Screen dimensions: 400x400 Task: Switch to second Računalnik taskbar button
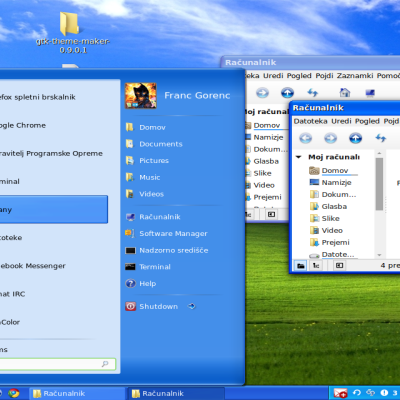[177, 394]
